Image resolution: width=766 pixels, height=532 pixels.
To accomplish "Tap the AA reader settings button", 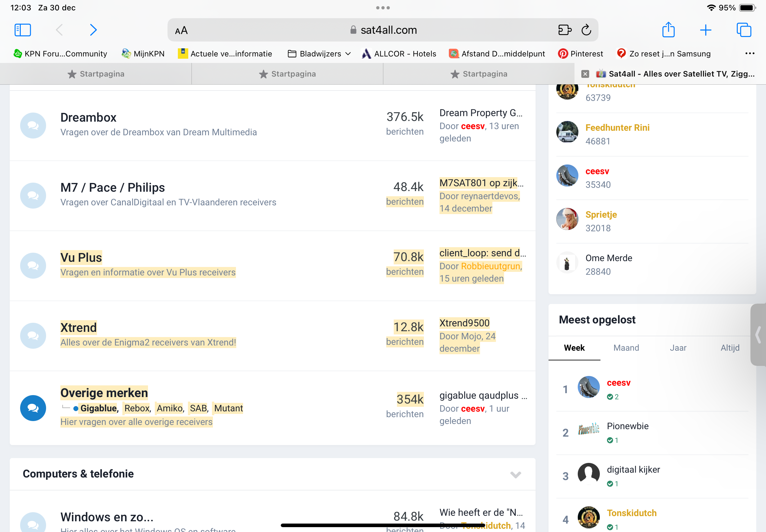I will [181, 31].
